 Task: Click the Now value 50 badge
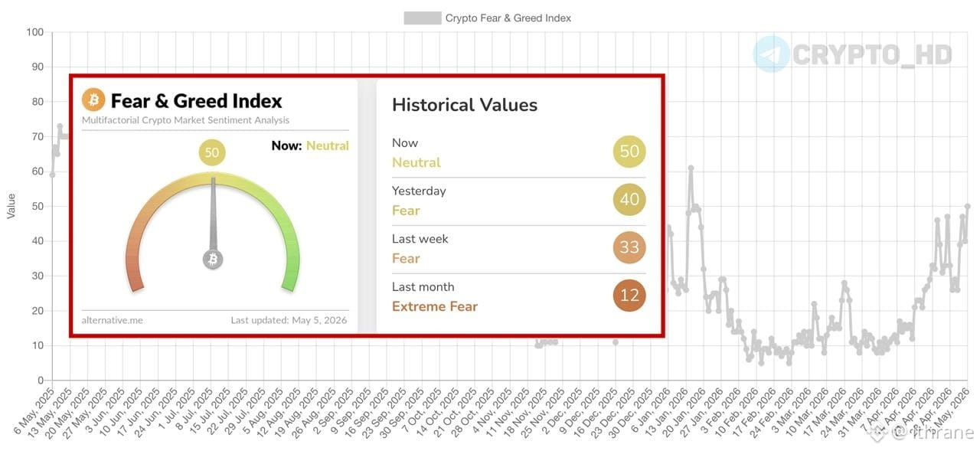point(629,152)
